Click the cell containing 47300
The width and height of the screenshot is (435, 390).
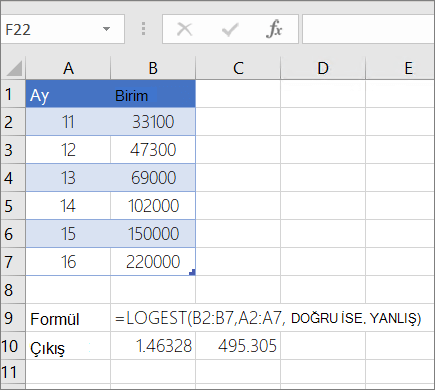tap(153, 150)
